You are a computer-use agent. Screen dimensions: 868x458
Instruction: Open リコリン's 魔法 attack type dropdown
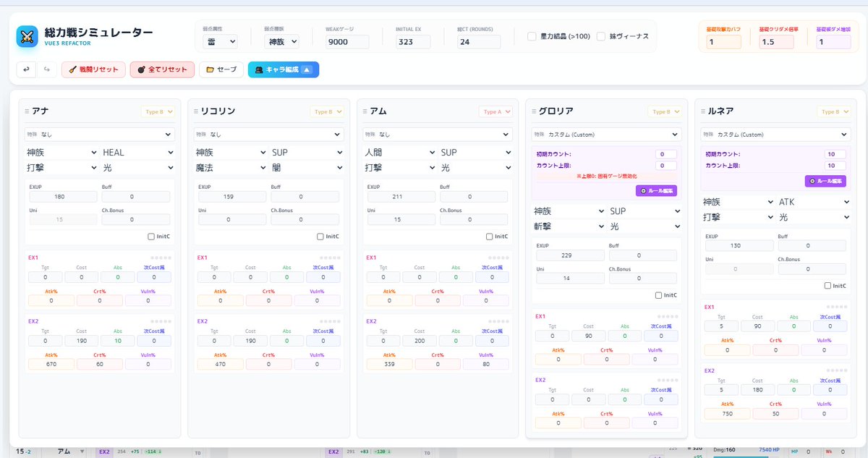click(231, 167)
